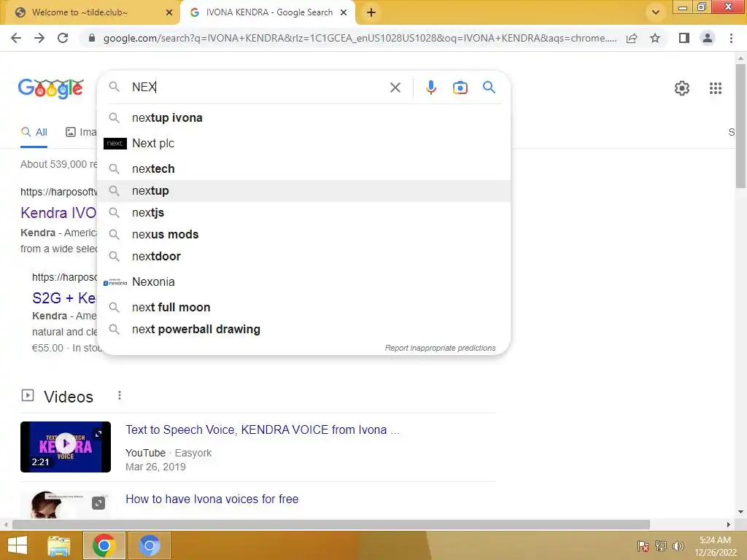Choose suggestion next full moon
The width and height of the screenshot is (747, 560).
(303, 308)
